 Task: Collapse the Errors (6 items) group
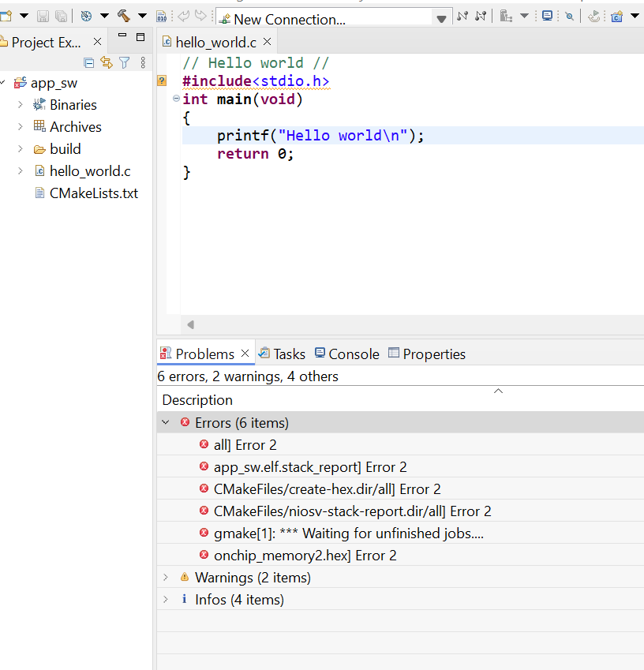tap(166, 423)
